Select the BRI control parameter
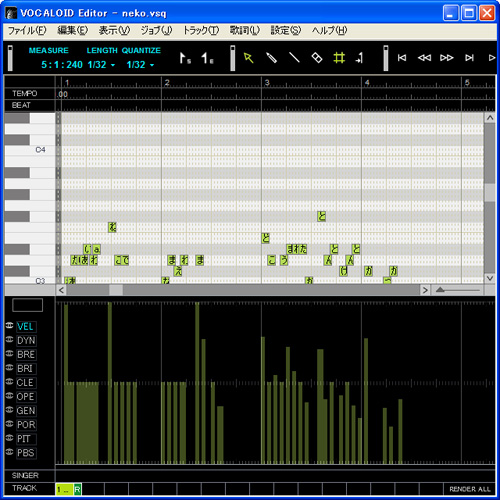500x500 pixels. (x=26, y=369)
